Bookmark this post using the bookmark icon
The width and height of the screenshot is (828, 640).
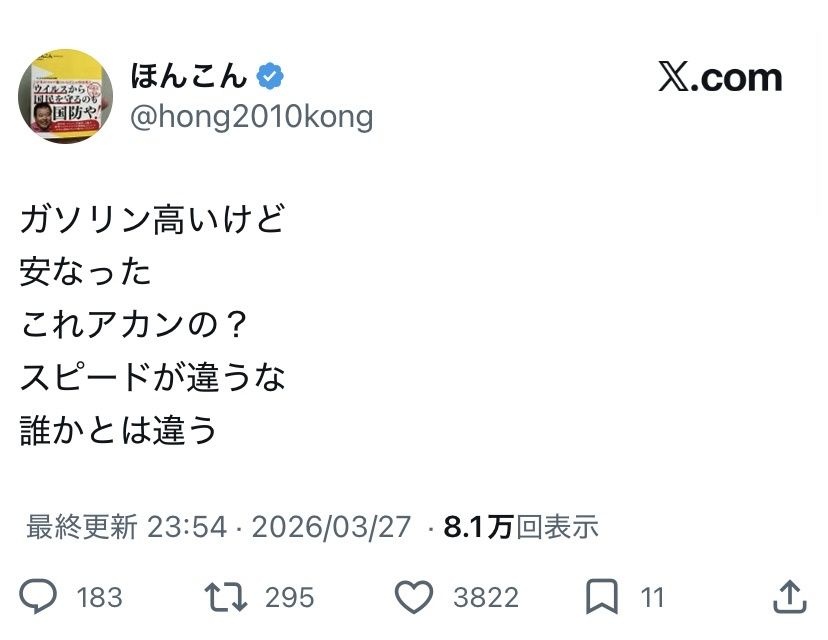pos(601,597)
